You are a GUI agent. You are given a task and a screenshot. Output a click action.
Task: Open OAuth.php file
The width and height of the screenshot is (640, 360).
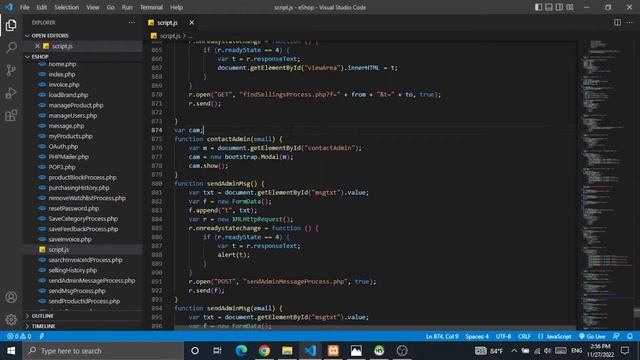(63, 147)
